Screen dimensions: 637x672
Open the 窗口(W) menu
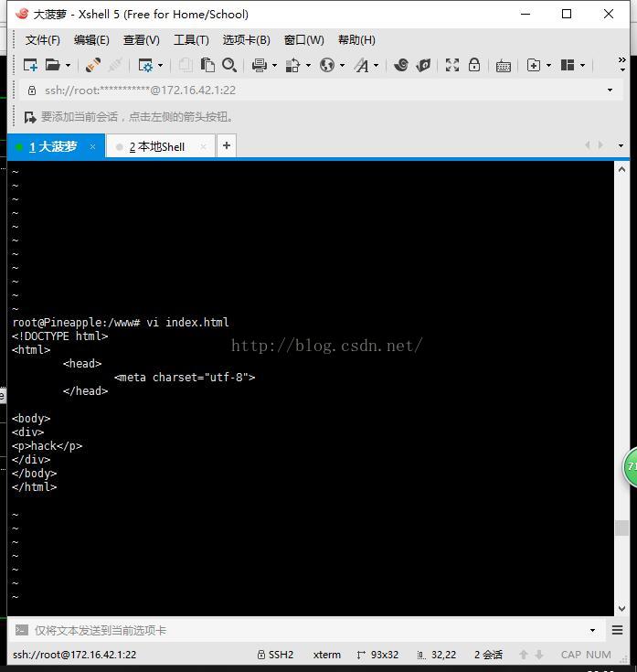pos(304,40)
